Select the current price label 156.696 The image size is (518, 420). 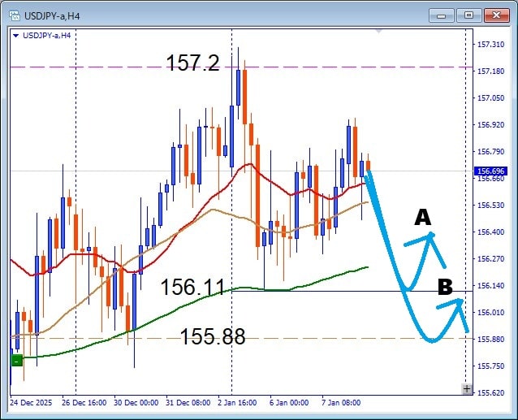click(x=490, y=171)
